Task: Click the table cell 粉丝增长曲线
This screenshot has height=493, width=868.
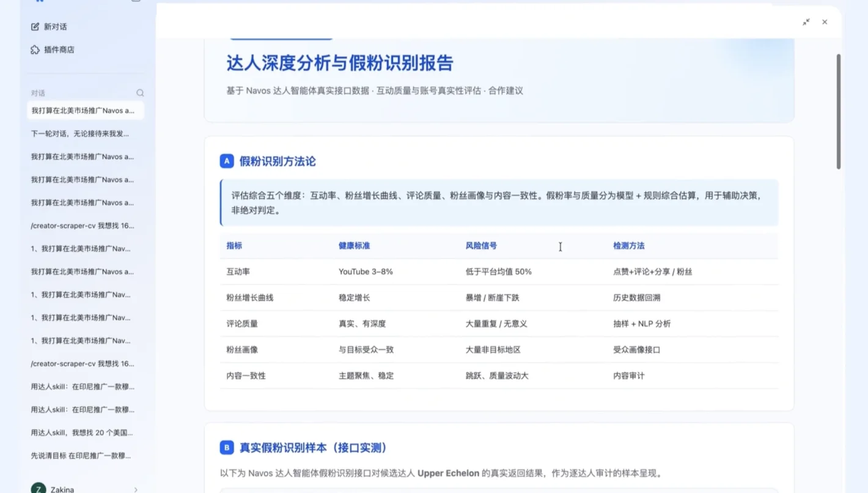Action: click(250, 298)
